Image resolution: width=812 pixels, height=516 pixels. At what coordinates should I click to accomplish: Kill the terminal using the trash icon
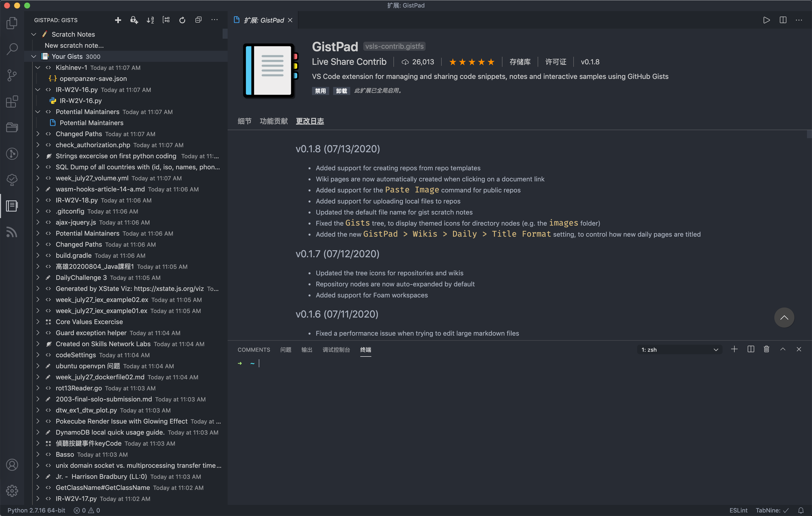pos(767,349)
